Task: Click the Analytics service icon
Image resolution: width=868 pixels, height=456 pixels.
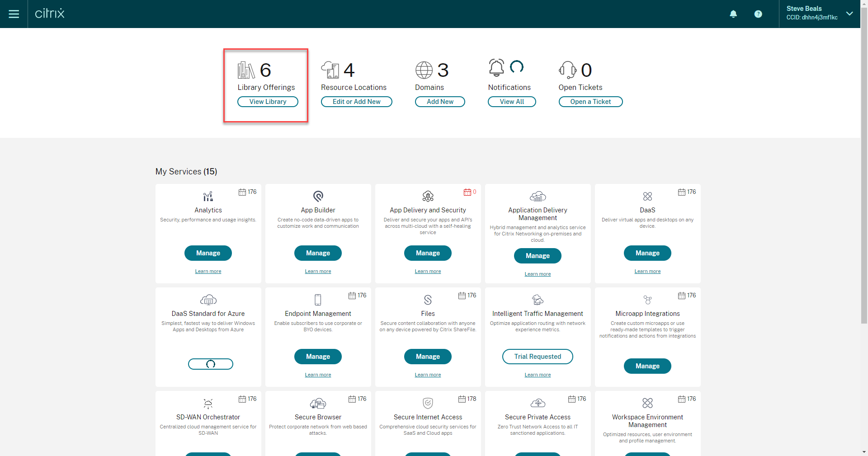Action: pyautogui.click(x=208, y=196)
